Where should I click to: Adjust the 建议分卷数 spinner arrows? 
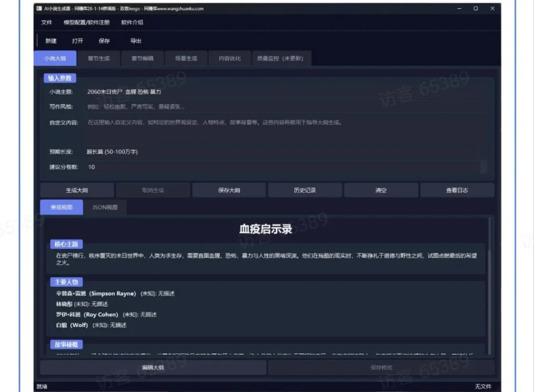pyautogui.click(x=483, y=167)
